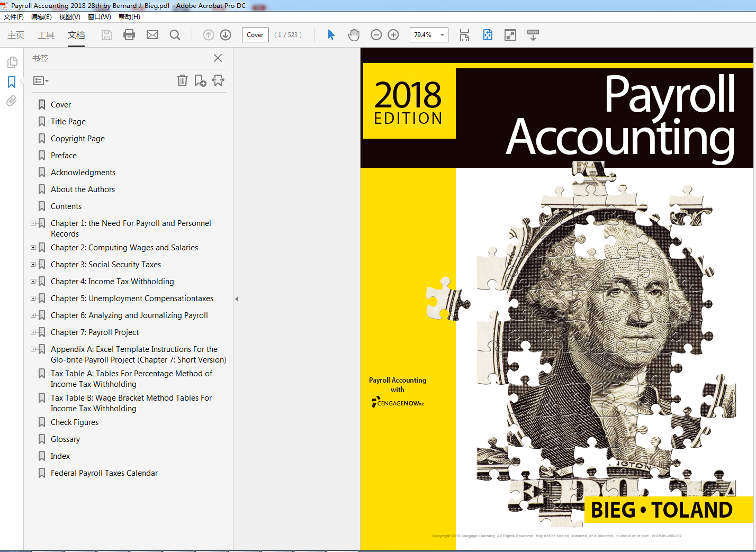This screenshot has width=756, height=552.
Task: Select Federal Payroll Taxes Calendar bookmark
Action: click(104, 473)
